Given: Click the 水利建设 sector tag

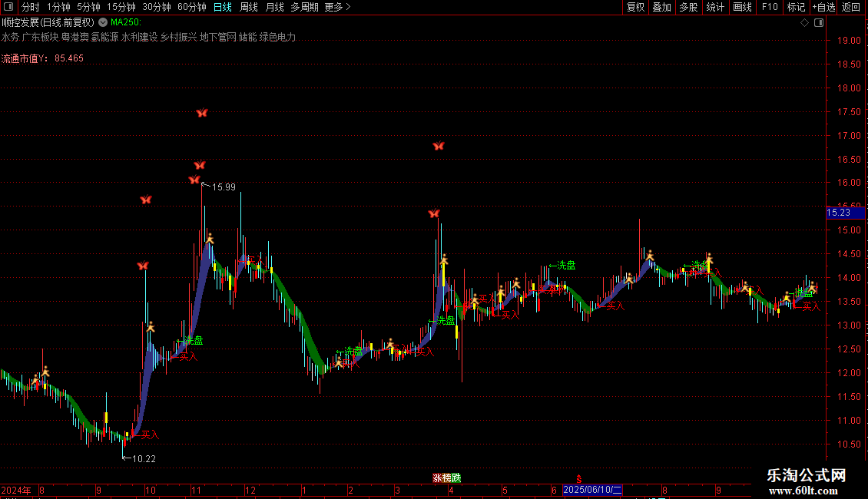Looking at the screenshot, I should coord(140,37).
